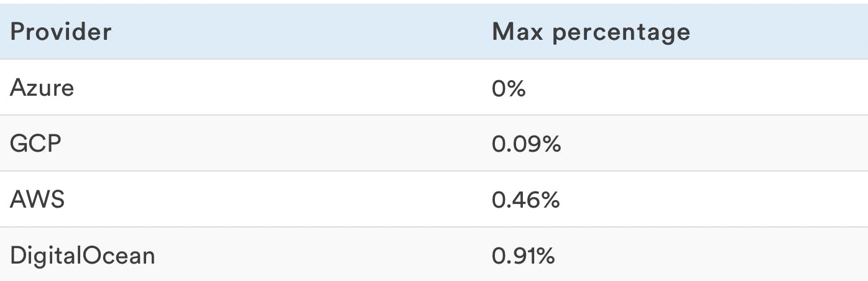Click the 0.91% percentage value

coord(524,256)
